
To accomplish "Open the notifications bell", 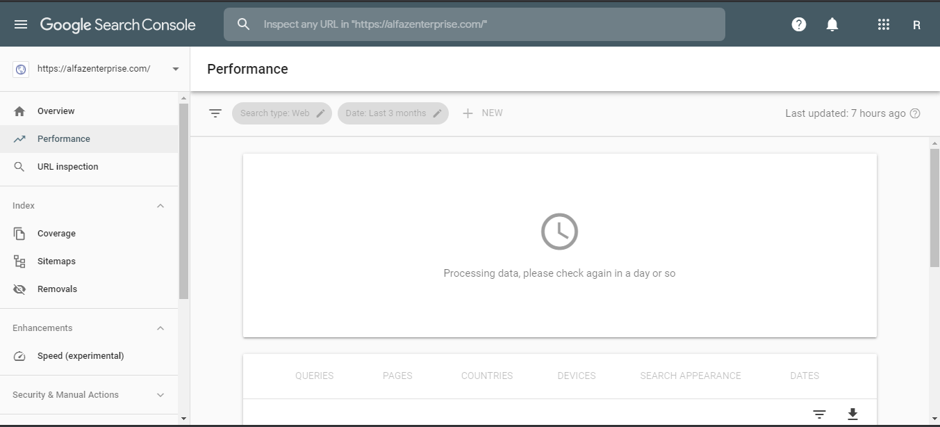I will pos(832,25).
